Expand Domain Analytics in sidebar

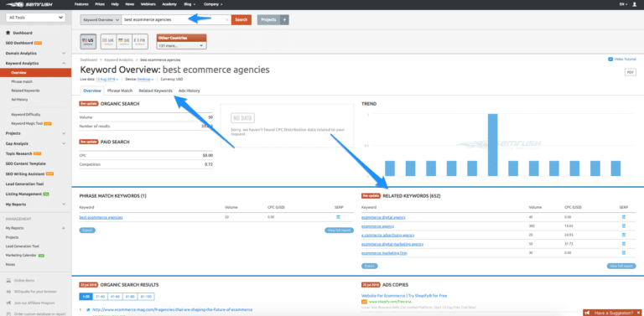[x=64, y=54]
